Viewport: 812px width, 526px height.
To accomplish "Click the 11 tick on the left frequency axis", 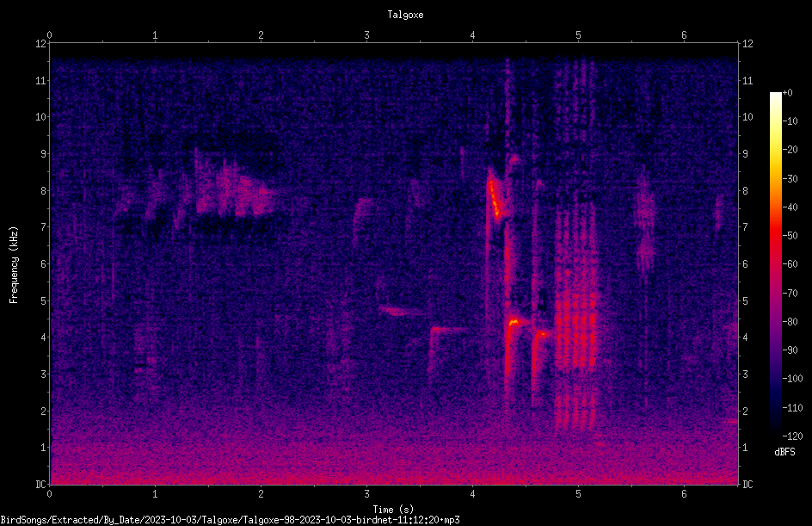I will (x=41, y=80).
